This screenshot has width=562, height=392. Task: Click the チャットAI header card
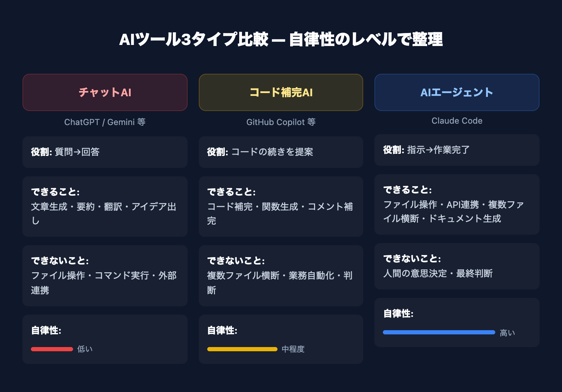pyautogui.click(x=105, y=92)
